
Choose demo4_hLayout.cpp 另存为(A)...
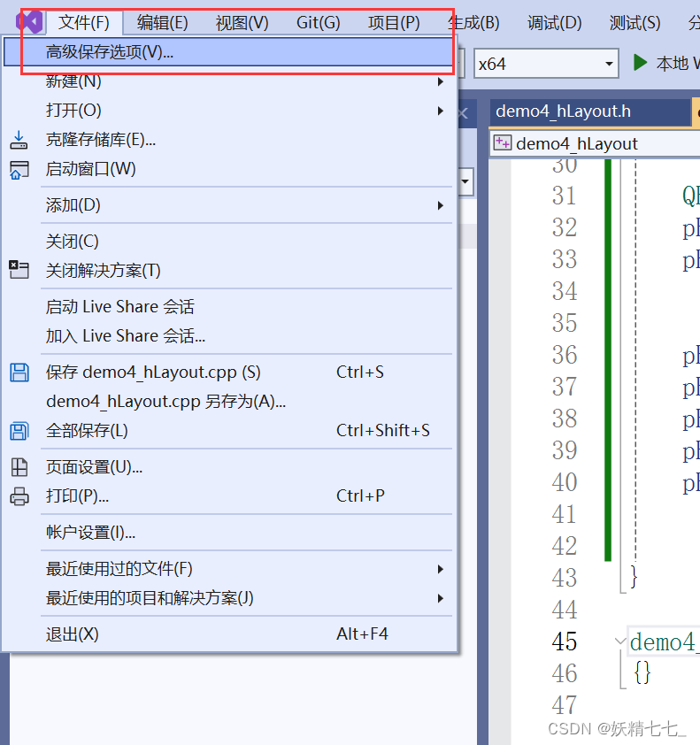(x=228, y=402)
